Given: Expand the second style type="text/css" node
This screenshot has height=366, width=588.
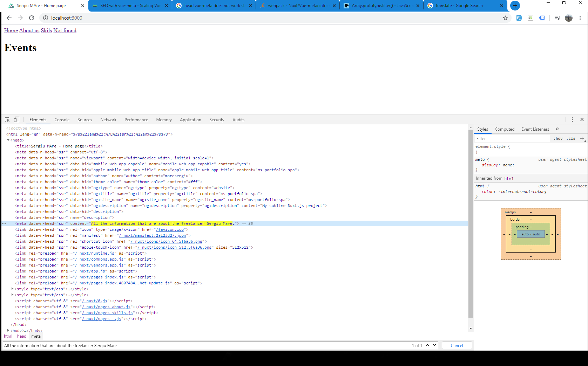Looking at the screenshot, I should 12,295.
